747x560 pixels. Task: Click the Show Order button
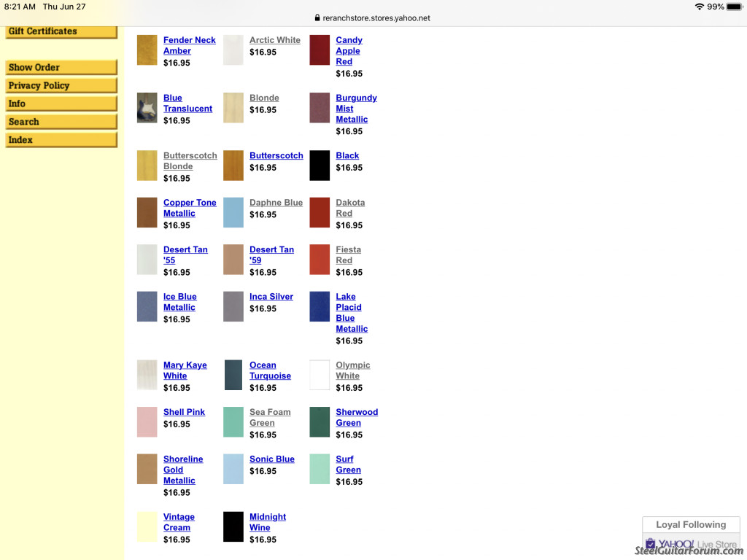click(x=61, y=68)
